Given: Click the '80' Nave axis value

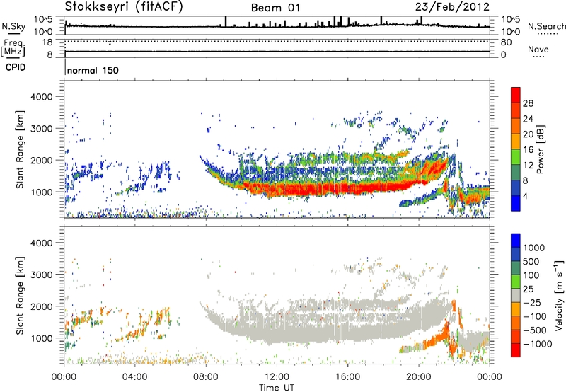Looking at the screenshot, I should click(x=506, y=42).
